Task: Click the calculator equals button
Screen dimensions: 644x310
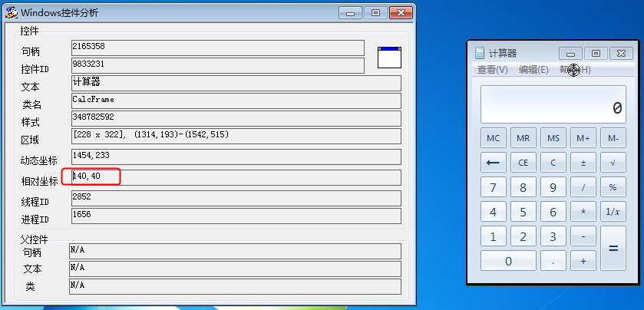Action: click(613, 249)
